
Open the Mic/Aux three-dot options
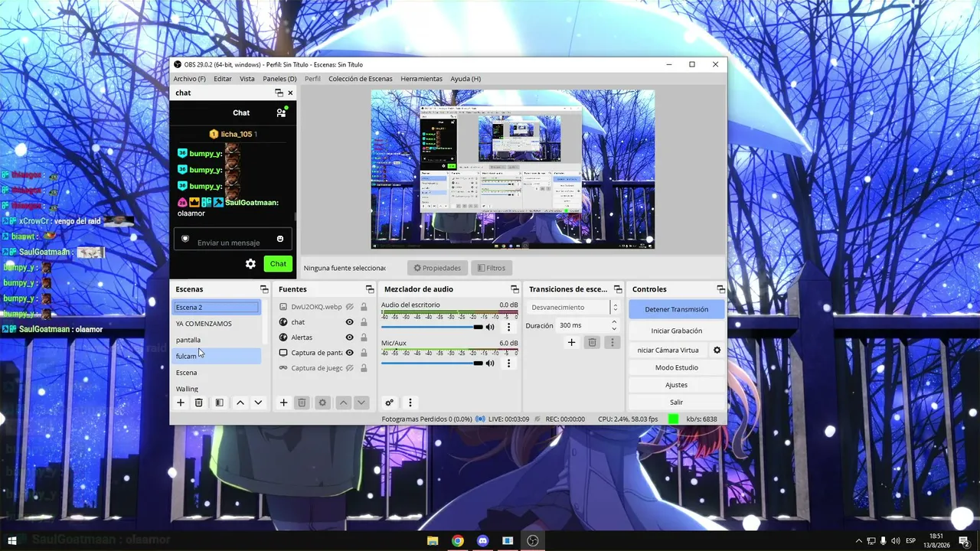(509, 363)
